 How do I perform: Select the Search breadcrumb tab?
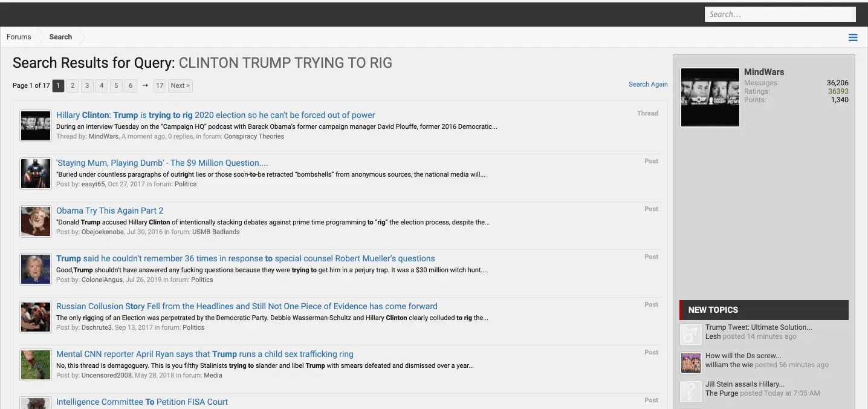point(60,37)
